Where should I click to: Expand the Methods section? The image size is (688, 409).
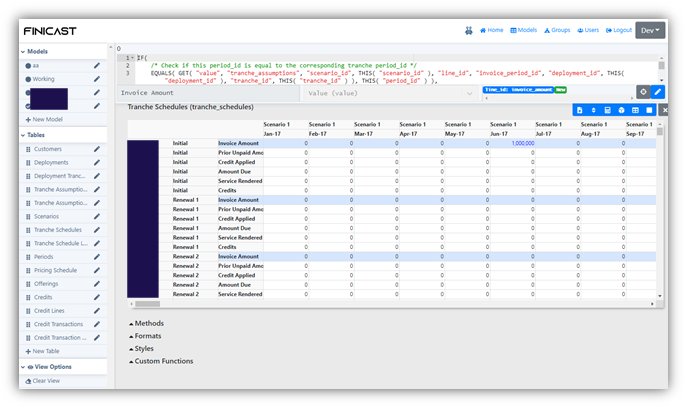(147, 323)
